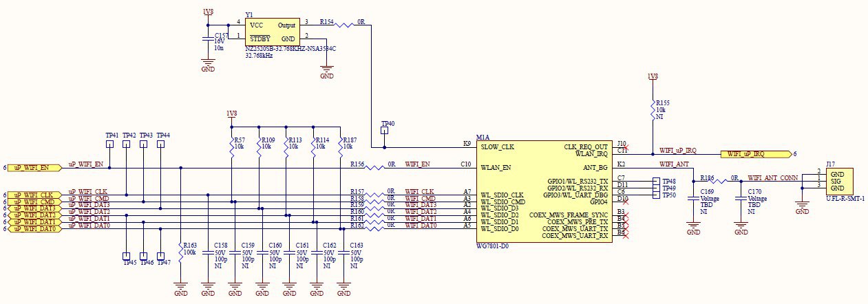Select the GPIO4 pin name
The image size is (868, 304).
point(598,202)
